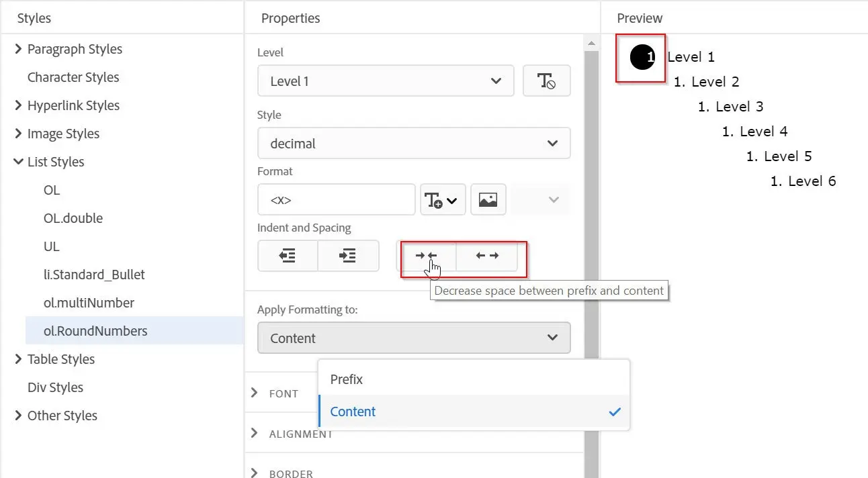
Task: Click the Properties panel scrollbar
Action: [591, 201]
